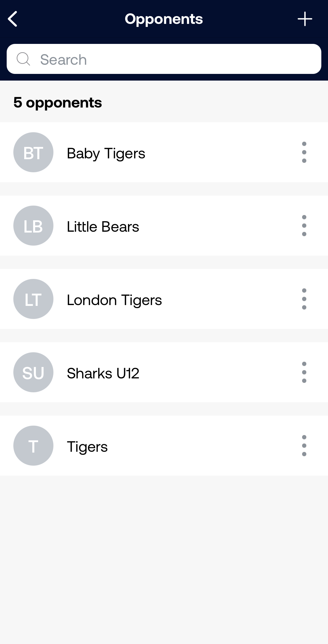328x644 pixels.
Task: Open options menu for Baby Tigers
Action: (304, 152)
